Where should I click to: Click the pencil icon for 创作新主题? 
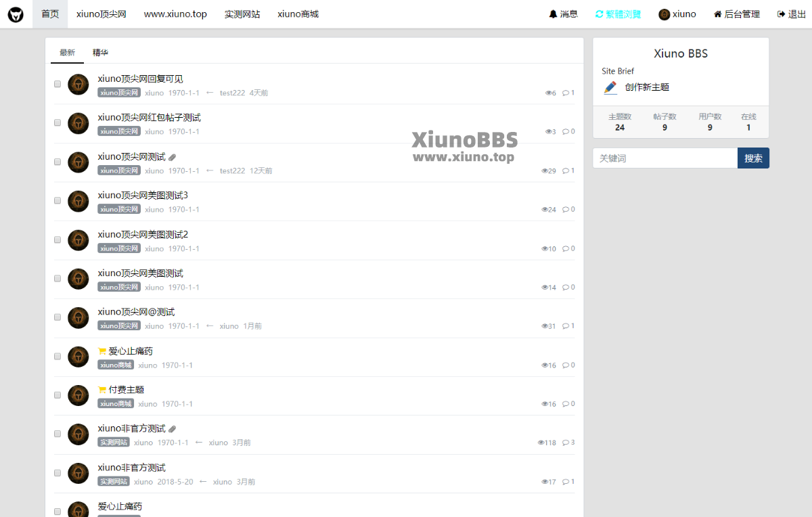[610, 87]
